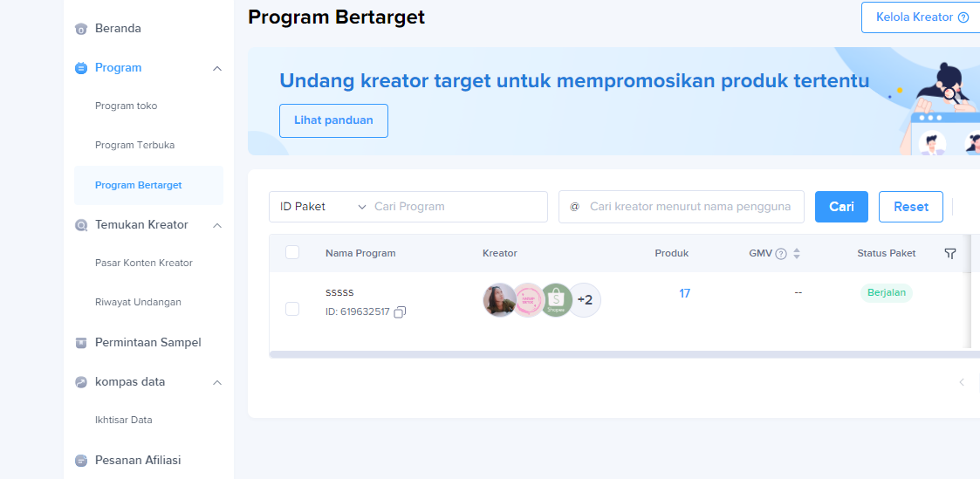The image size is (980, 479).
Task: Open the Status Paket filter icon
Action: tap(950, 253)
